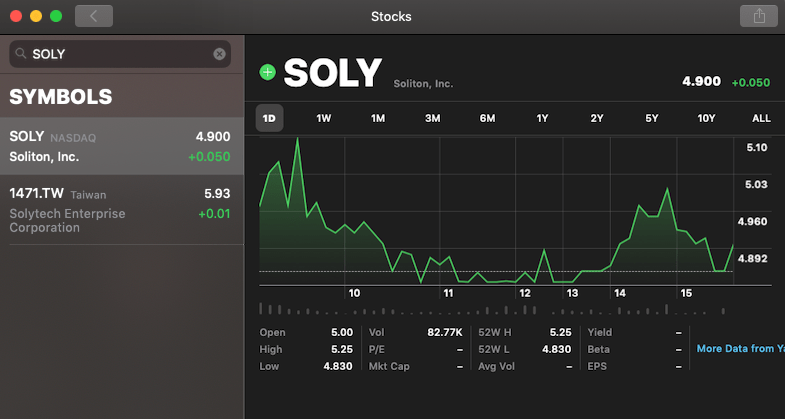The height and width of the screenshot is (419, 785).
Task: Click the +0.01 change in sidebar
Action: [x=214, y=214]
